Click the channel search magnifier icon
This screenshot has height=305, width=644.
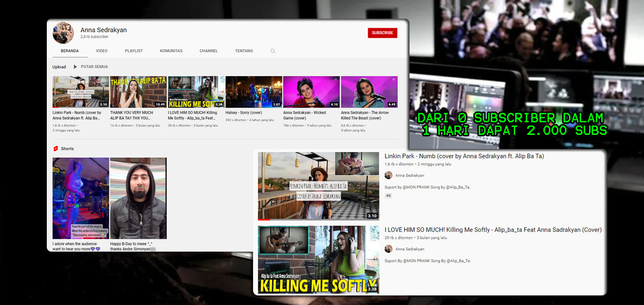click(x=273, y=51)
